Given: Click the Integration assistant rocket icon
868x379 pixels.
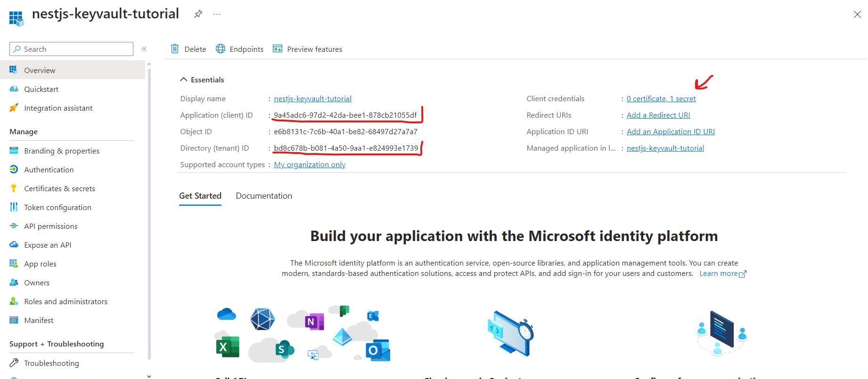Looking at the screenshot, I should click(14, 108).
